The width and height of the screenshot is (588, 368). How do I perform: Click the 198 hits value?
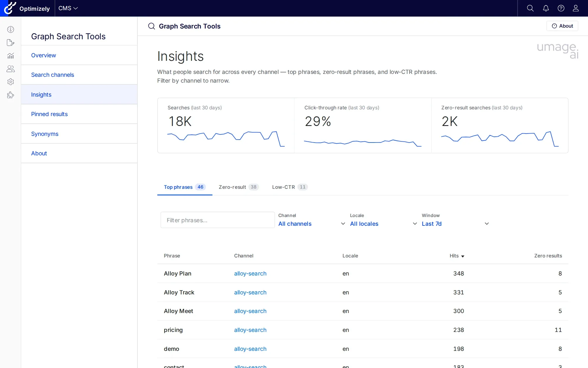click(458, 349)
